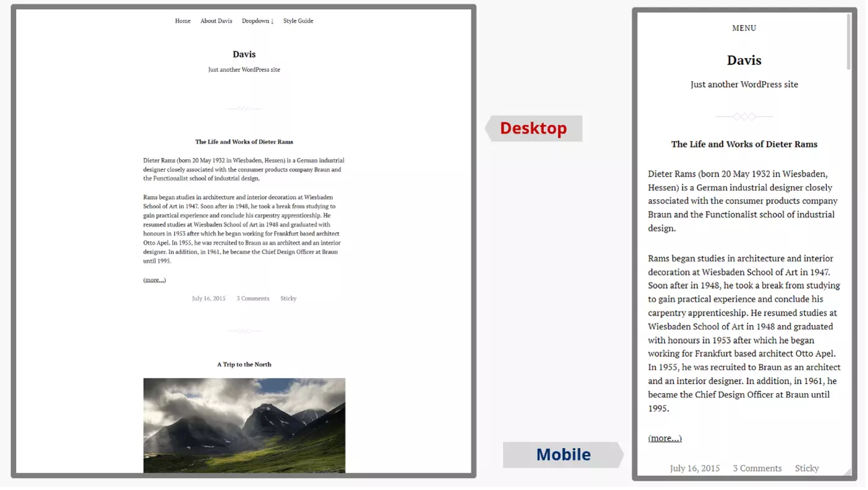This screenshot has width=868, height=490.
Task: Open the Style Guide menu link
Action: tap(298, 21)
